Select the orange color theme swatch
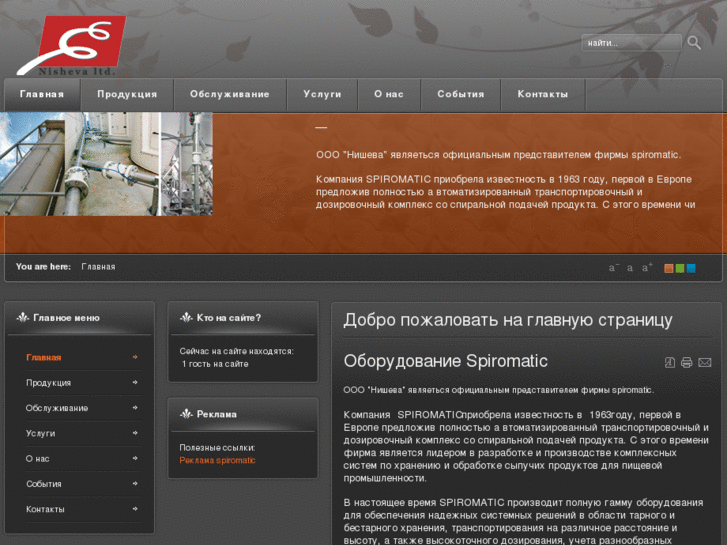 point(669,268)
